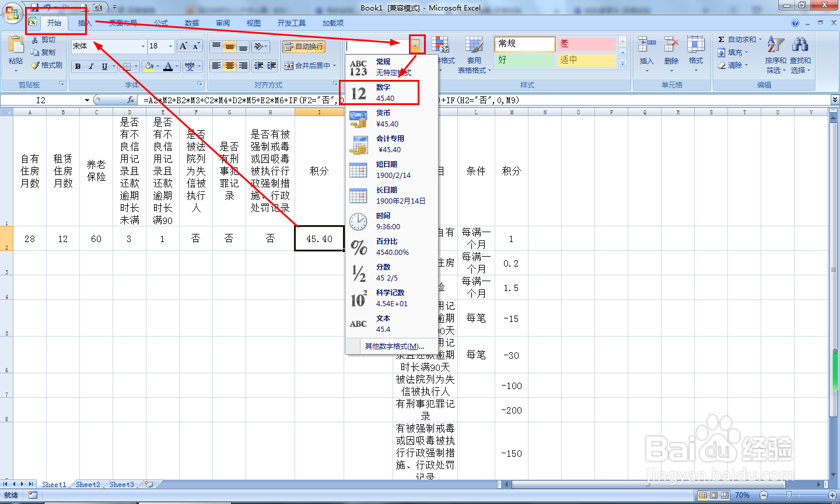Screen dimensions: 840x504
Task: Increase font size with the large A icon
Action: tap(184, 46)
